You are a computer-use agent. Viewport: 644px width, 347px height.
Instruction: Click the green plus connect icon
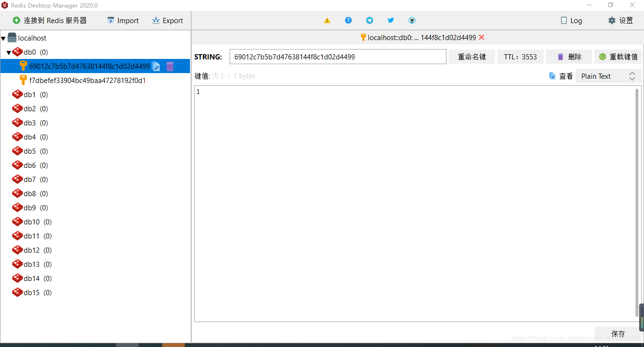click(x=17, y=20)
